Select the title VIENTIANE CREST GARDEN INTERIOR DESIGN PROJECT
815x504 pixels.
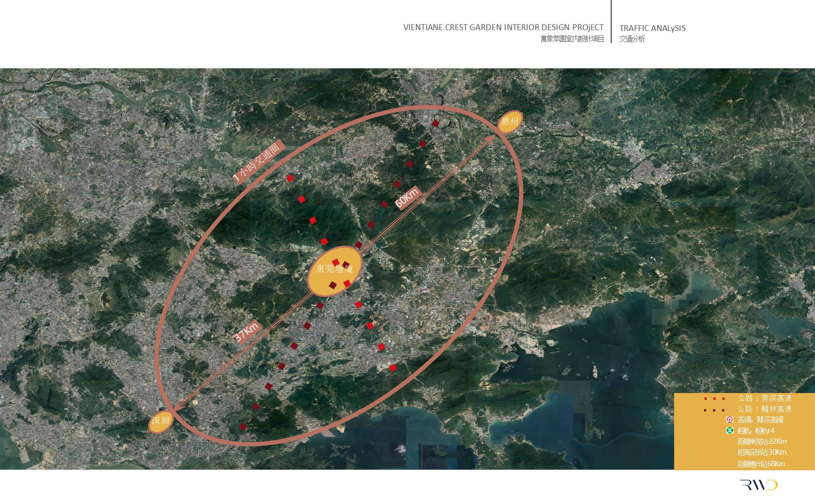[504, 28]
